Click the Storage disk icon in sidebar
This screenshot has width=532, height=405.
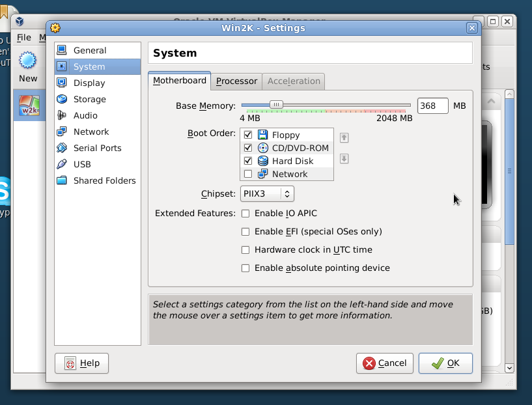[x=62, y=99]
